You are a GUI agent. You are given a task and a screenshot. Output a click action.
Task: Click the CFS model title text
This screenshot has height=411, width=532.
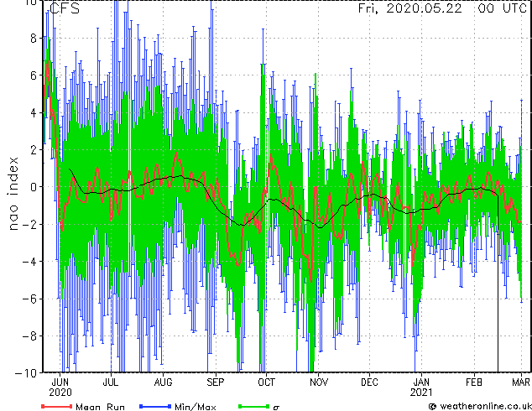pyautogui.click(x=65, y=8)
